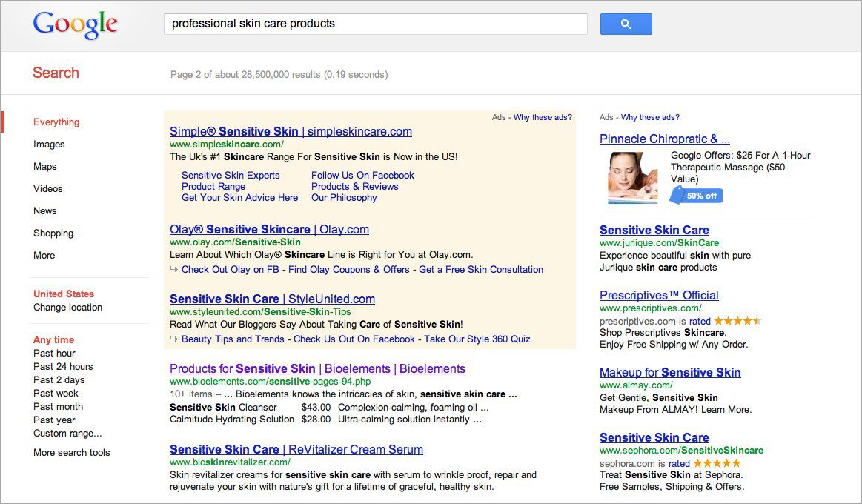
Task: Click the United States location label
Action: (64, 294)
